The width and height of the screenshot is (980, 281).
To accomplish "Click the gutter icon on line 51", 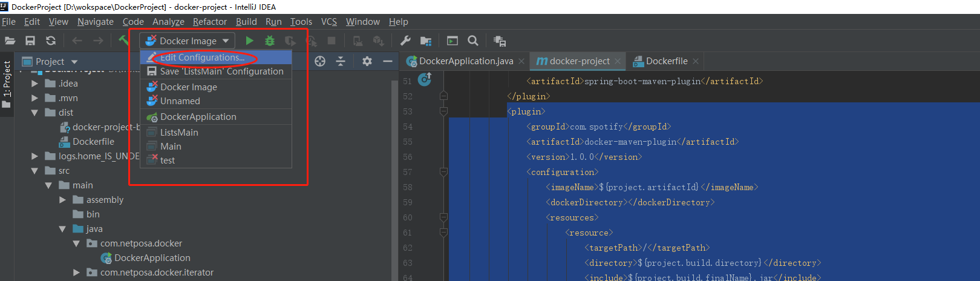I will click(x=425, y=79).
